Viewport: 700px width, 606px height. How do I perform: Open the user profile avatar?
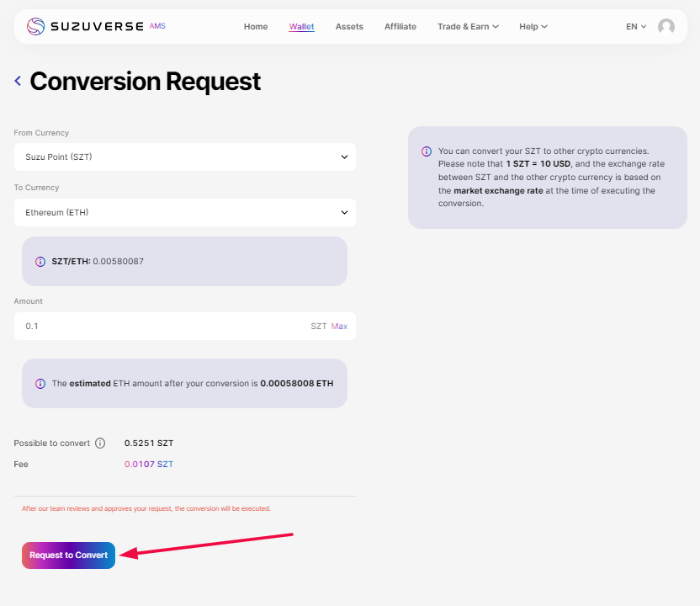click(x=666, y=27)
